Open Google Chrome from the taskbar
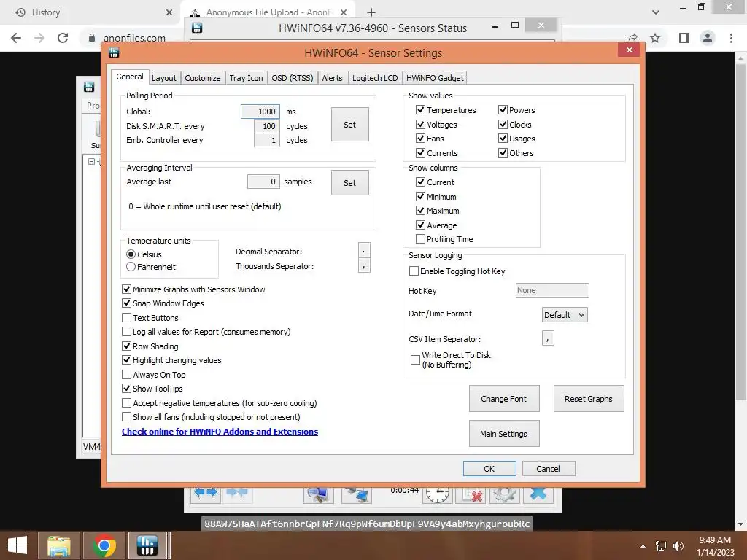 click(x=104, y=545)
